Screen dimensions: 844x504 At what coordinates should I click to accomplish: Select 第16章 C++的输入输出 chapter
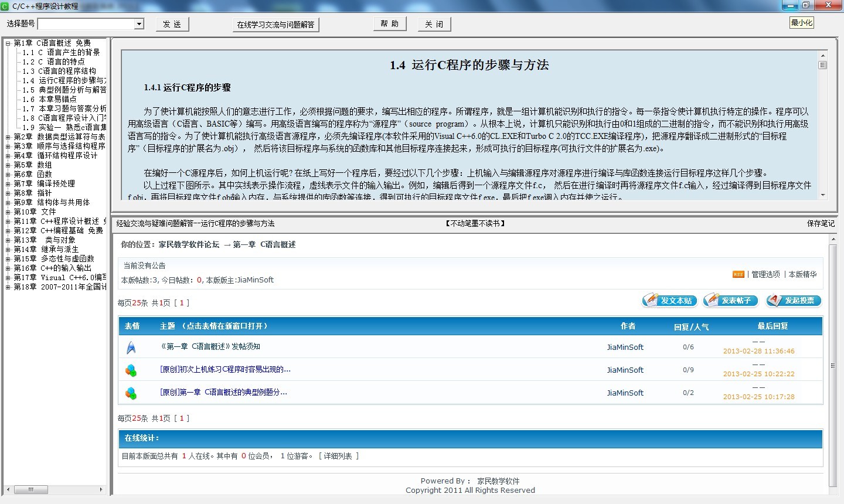[x=52, y=268]
